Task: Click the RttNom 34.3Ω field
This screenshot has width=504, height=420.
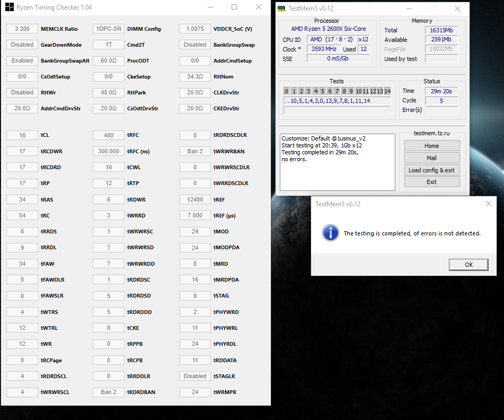Action: pos(195,76)
